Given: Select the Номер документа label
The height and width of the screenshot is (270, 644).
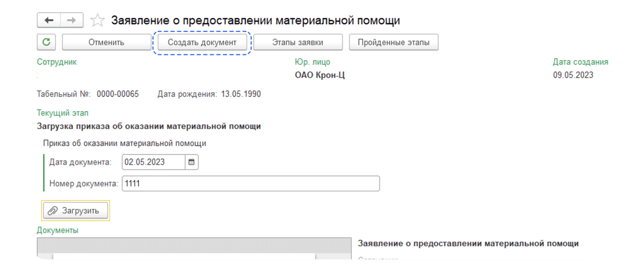Looking at the screenshot, I should (x=84, y=183).
